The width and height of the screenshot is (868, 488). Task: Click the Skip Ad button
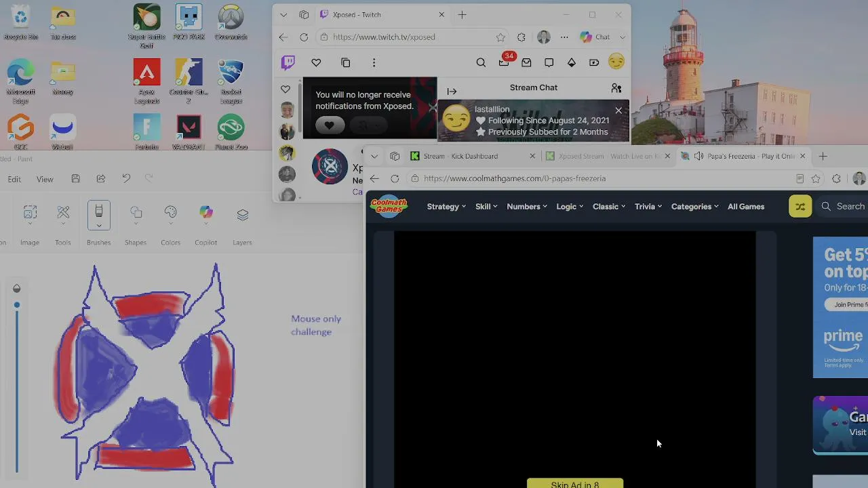click(575, 484)
